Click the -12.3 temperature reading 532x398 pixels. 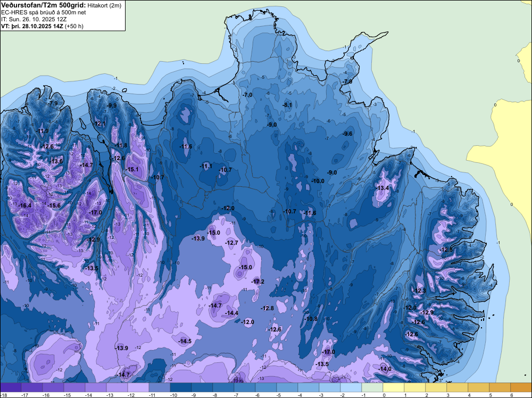[419, 291]
